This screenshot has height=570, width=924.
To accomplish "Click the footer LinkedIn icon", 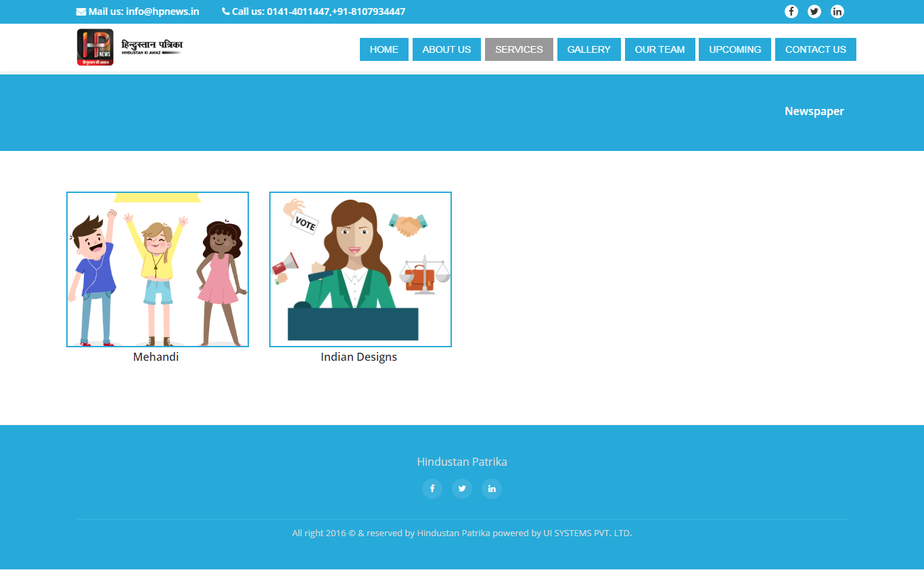I will pyautogui.click(x=492, y=489).
